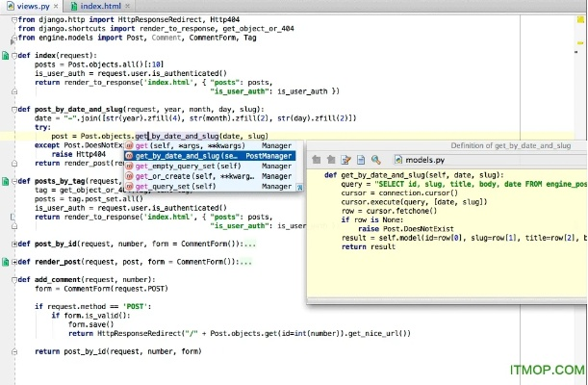Expand the folded def post_by_id function
588x385 pixels.
[13, 244]
